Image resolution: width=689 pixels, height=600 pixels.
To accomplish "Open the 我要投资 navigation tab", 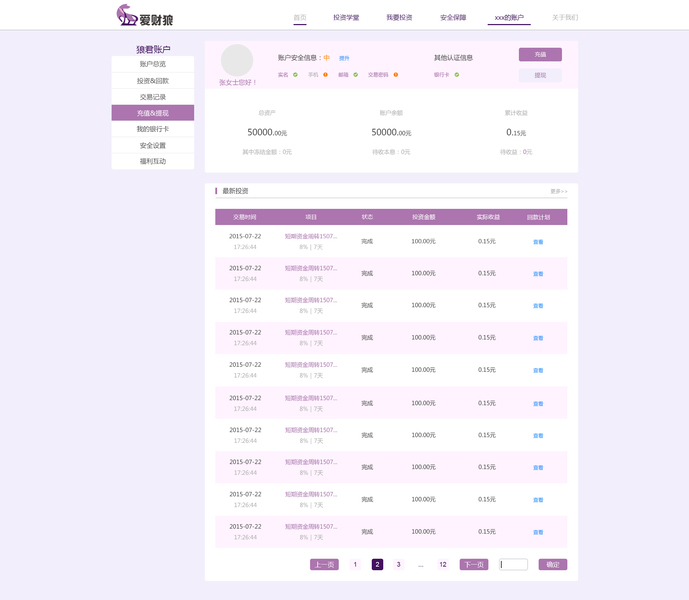I will (399, 18).
